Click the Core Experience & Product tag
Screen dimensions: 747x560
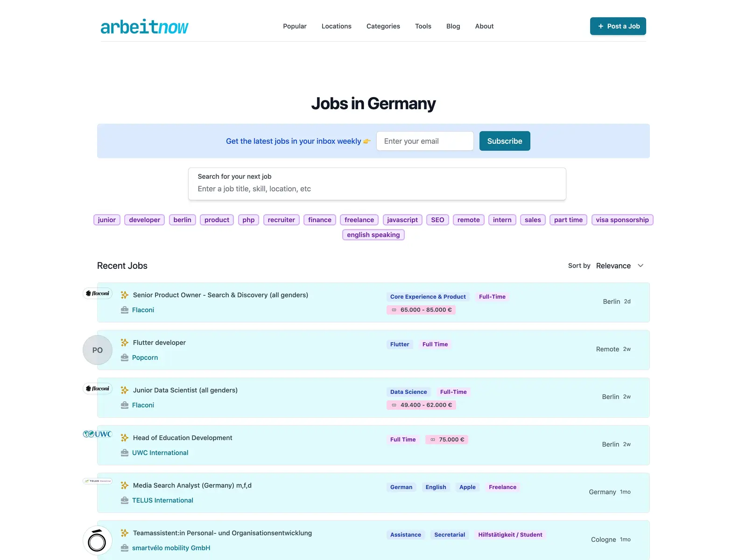pyautogui.click(x=428, y=297)
